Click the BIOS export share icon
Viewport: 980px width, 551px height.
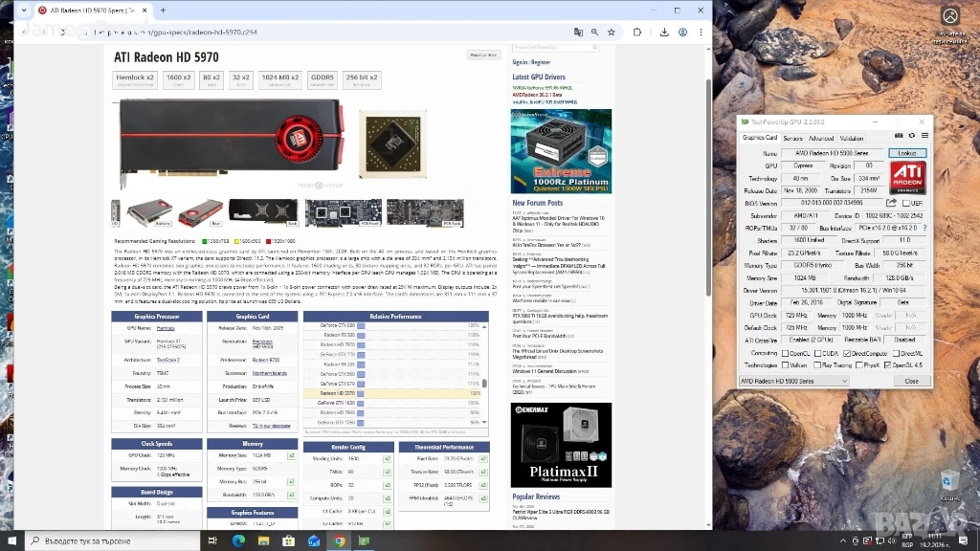click(892, 203)
